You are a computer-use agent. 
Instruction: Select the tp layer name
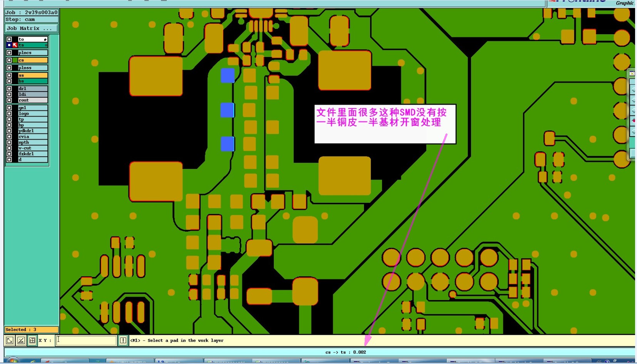[33, 119]
